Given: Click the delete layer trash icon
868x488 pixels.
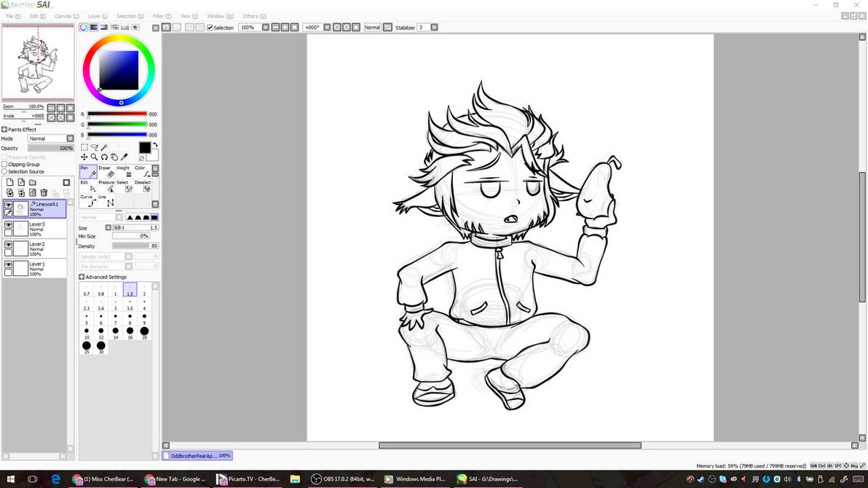Looking at the screenshot, I should (44, 193).
